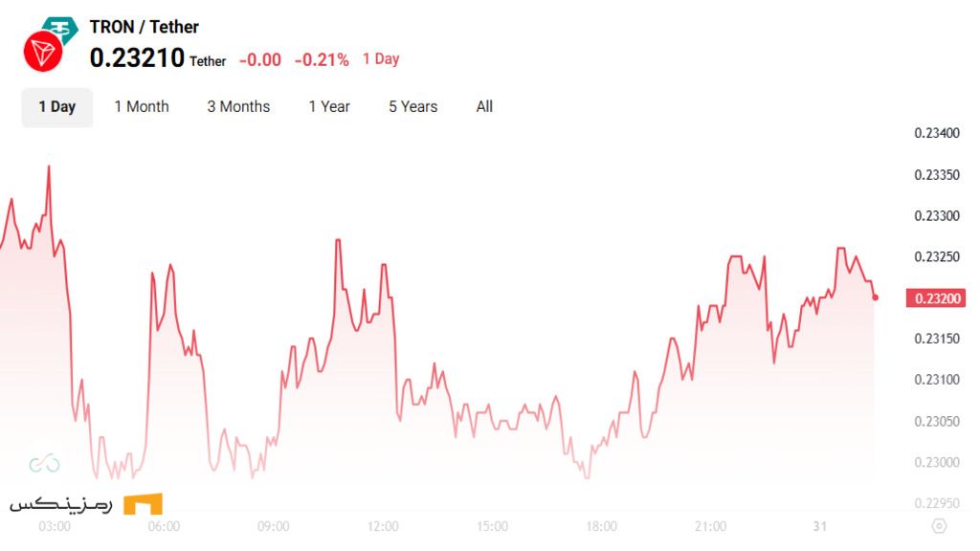Image resolution: width=980 pixels, height=551 pixels.
Task: Click the current price 0.23210 value
Action: coord(137,58)
